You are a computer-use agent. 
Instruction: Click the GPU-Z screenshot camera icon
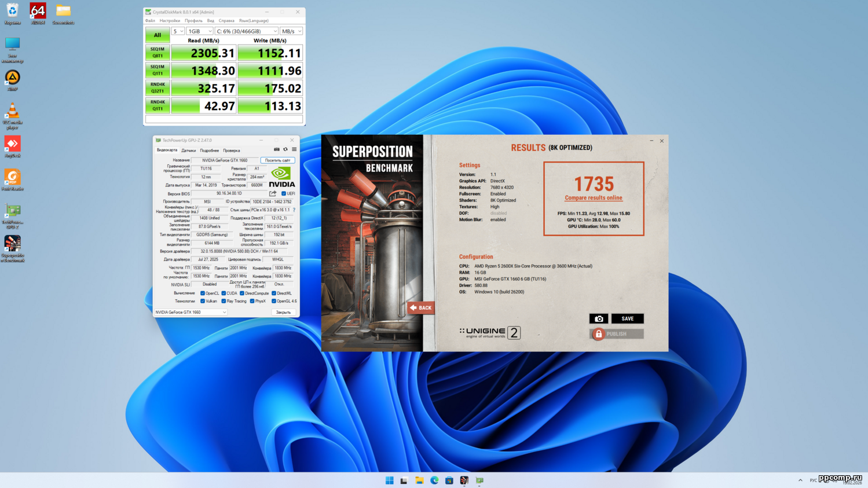click(x=277, y=149)
